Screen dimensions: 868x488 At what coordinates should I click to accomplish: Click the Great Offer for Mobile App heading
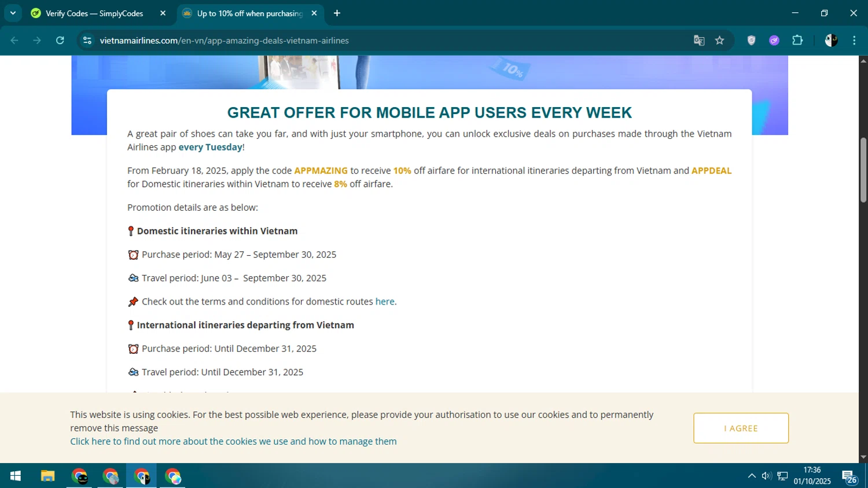[429, 113]
